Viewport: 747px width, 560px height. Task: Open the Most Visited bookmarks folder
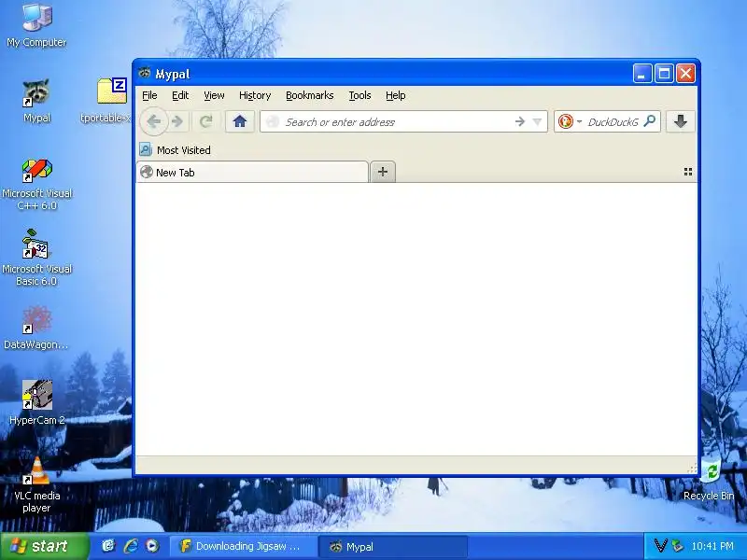pyautogui.click(x=176, y=150)
